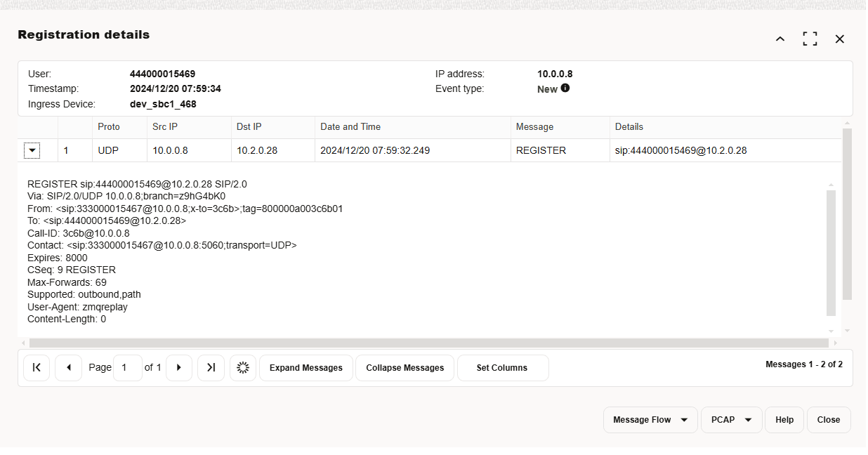Refresh the message list
The image size is (868, 455).
(x=243, y=367)
